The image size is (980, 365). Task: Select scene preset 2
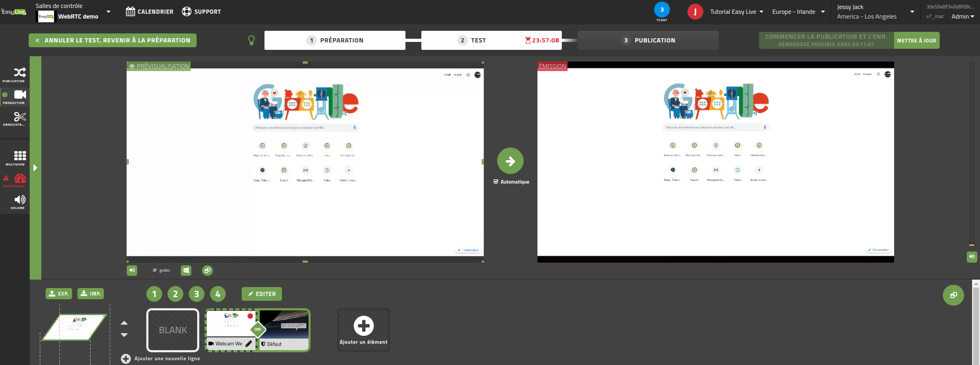click(175, 294)
